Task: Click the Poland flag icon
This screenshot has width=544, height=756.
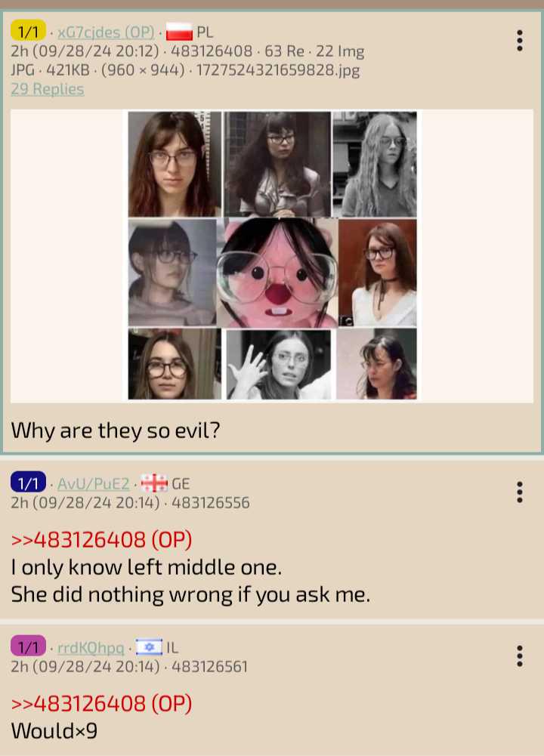Action: click(x=179, y=32)
